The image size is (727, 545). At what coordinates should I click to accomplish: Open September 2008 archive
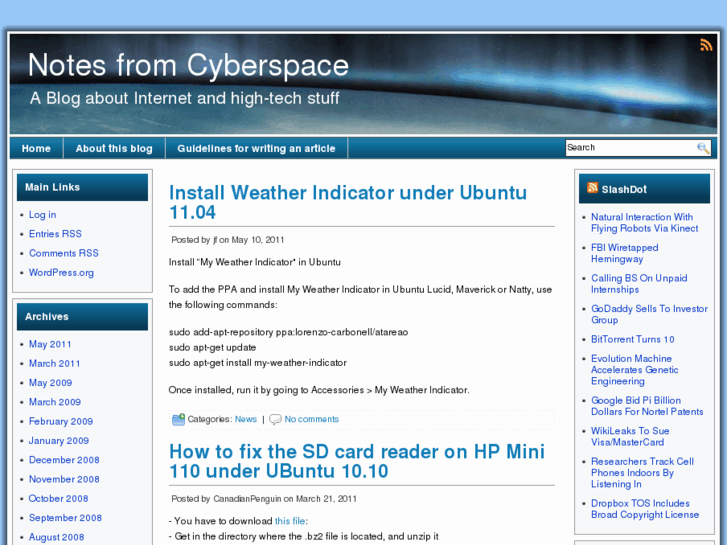point(65,518)
